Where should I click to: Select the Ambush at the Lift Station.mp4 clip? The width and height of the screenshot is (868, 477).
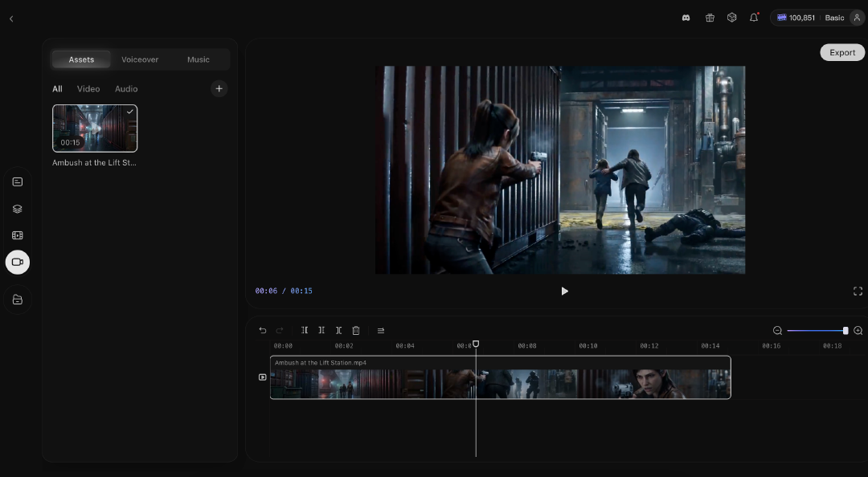[x=501, y=377]
